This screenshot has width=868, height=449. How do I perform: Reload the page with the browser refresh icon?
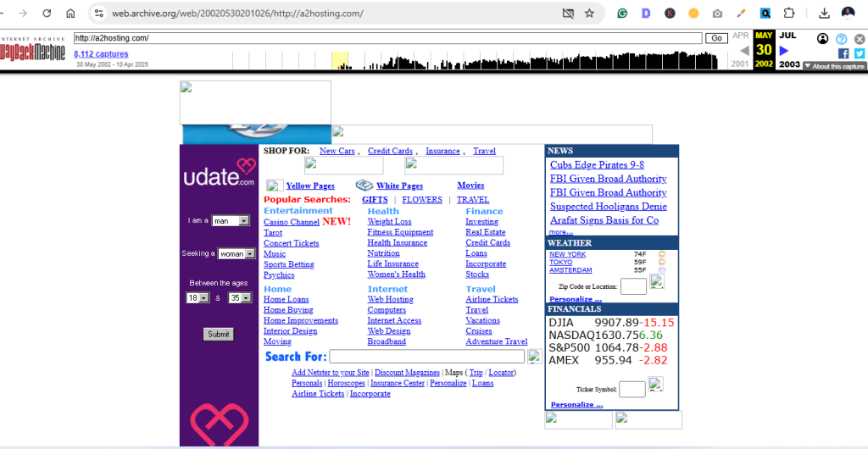click(x=47, y=14)
